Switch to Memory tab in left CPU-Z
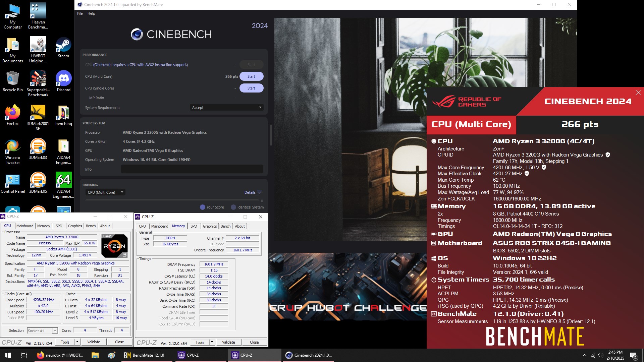This screenshot has width=644, height=362. [44, 226]
